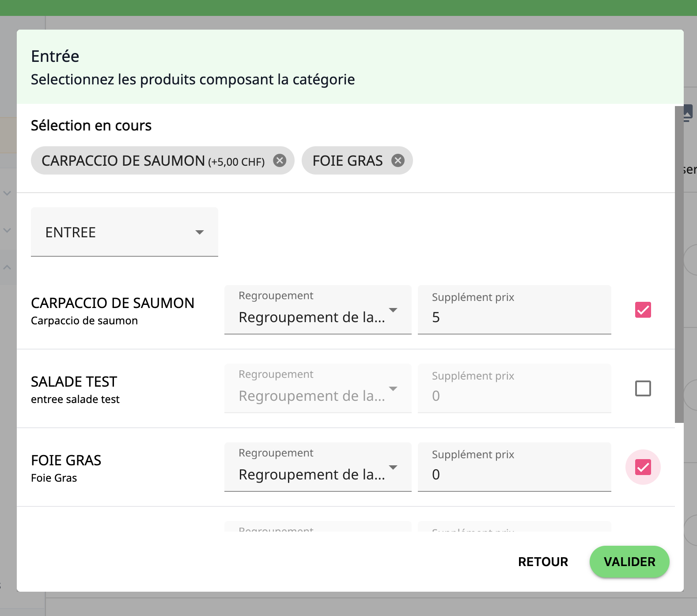Viewport: 697px width, 616px height.
Task: Open Regroupement dropdown for CARPACCIO DE SAUMON
Action: pyautogui.click(x=318, y=310)
